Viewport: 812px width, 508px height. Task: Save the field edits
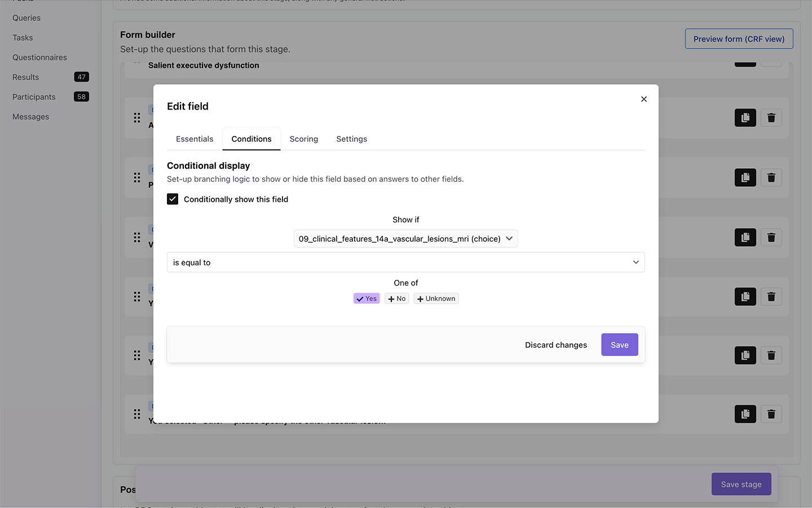[x=620, y=345]
